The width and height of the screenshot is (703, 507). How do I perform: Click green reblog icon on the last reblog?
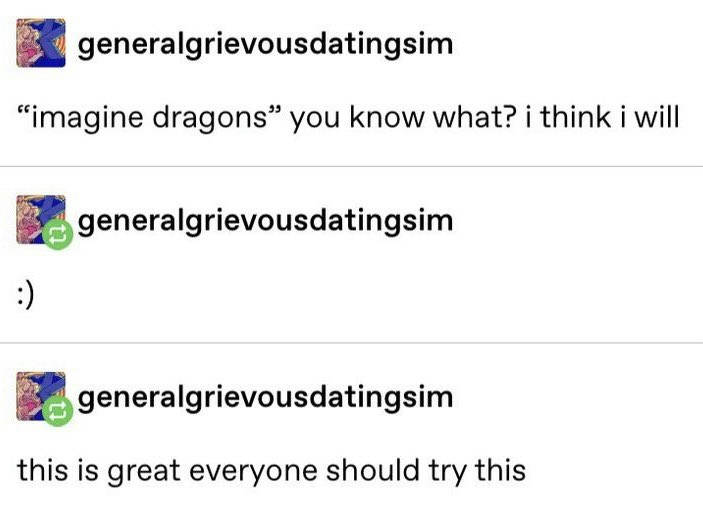coord(58,411)
